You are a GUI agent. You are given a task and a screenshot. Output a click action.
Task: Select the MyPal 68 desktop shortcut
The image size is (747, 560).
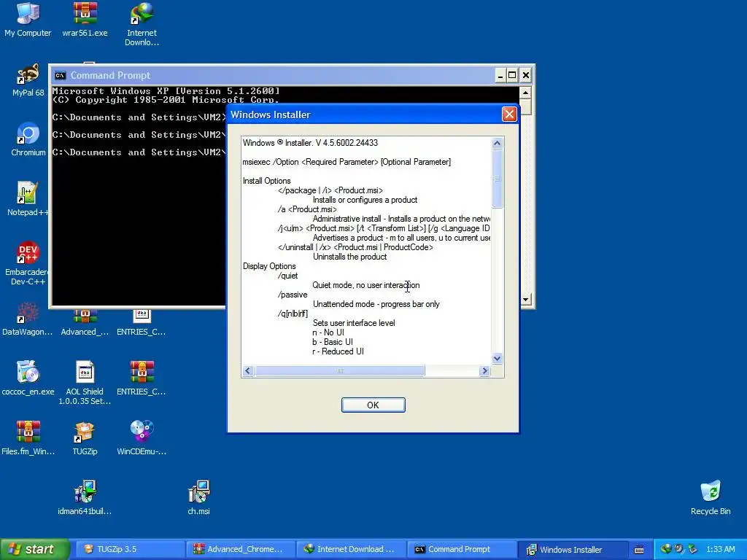pyautogui.click(x=28, y=80)
